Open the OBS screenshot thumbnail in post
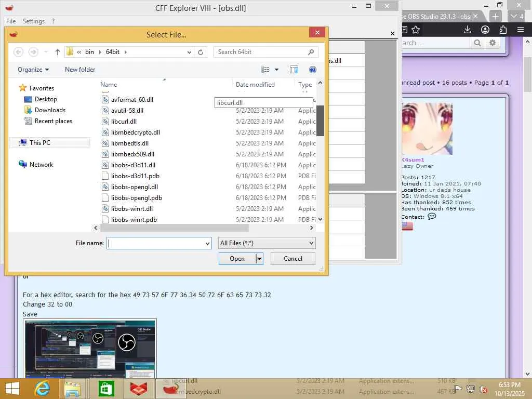The width and height of the screenshot is (532, 399). [x=90, y=349]
